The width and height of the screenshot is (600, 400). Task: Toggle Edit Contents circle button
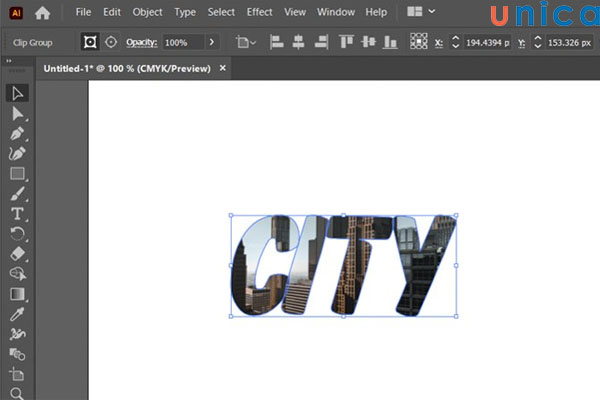(110, 44)
